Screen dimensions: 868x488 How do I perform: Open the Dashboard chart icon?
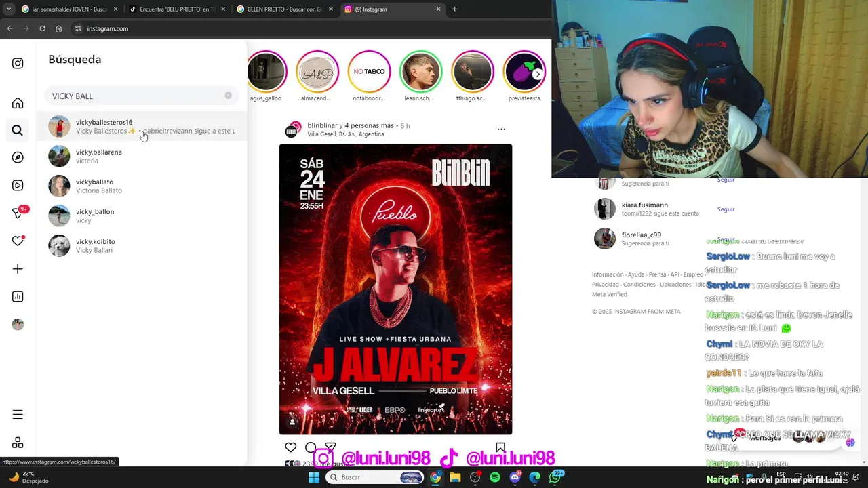coord(18,296)
